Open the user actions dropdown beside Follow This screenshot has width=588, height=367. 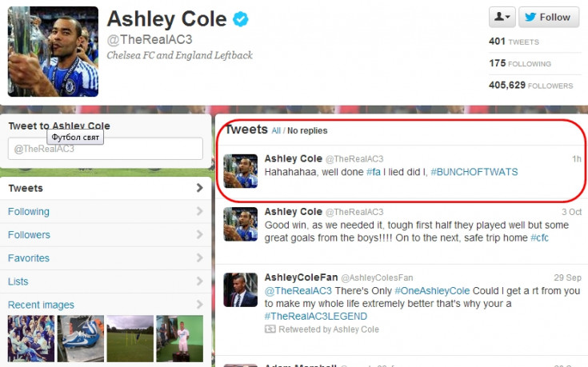click(x=502, y=18)
